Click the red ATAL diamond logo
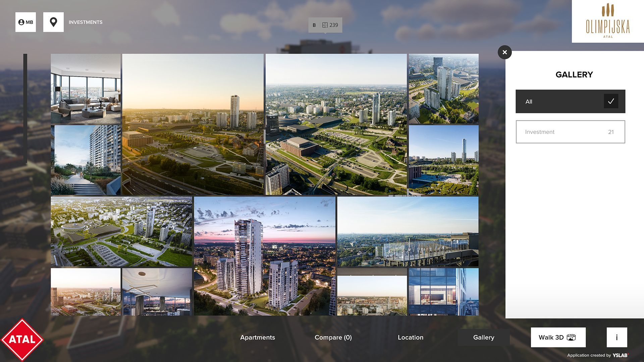This screenshot has width=644, height=362. [x=22, y=340]
